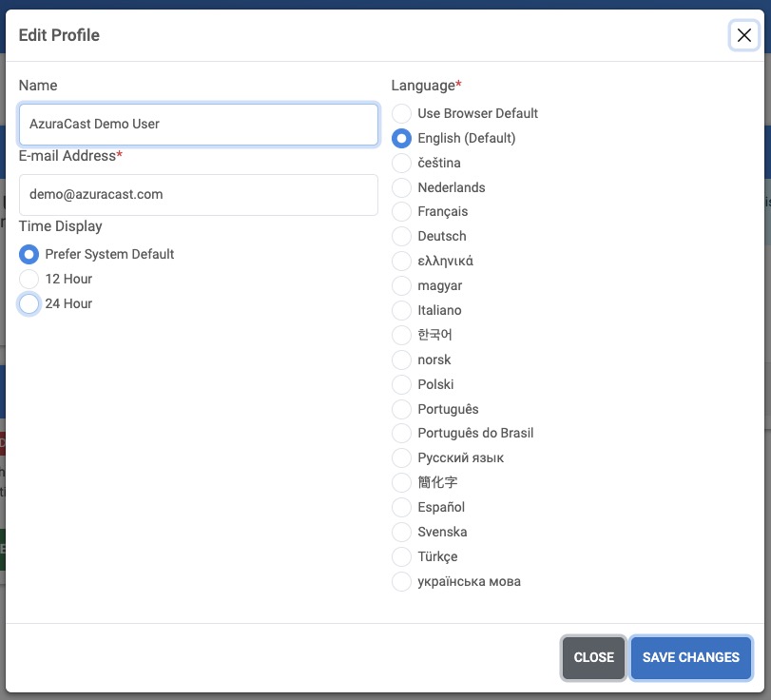Viewport: 771px width, 700px height.
Task: Click the CLOSE button
Action: click(x=594, y=657)
